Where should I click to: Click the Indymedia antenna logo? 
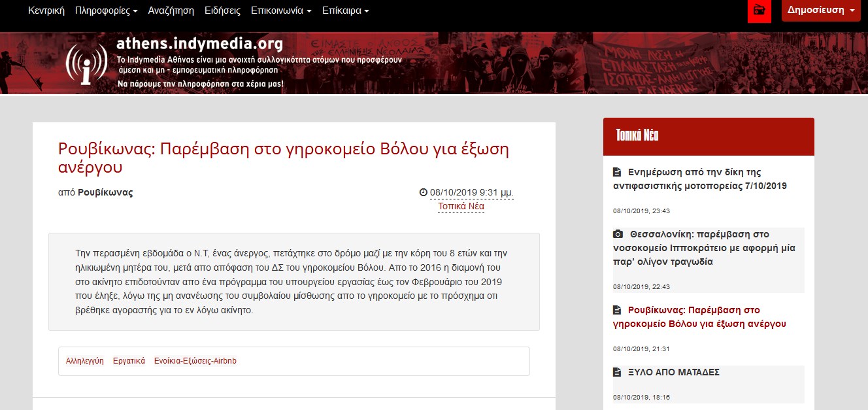click(x=86, y=63)
